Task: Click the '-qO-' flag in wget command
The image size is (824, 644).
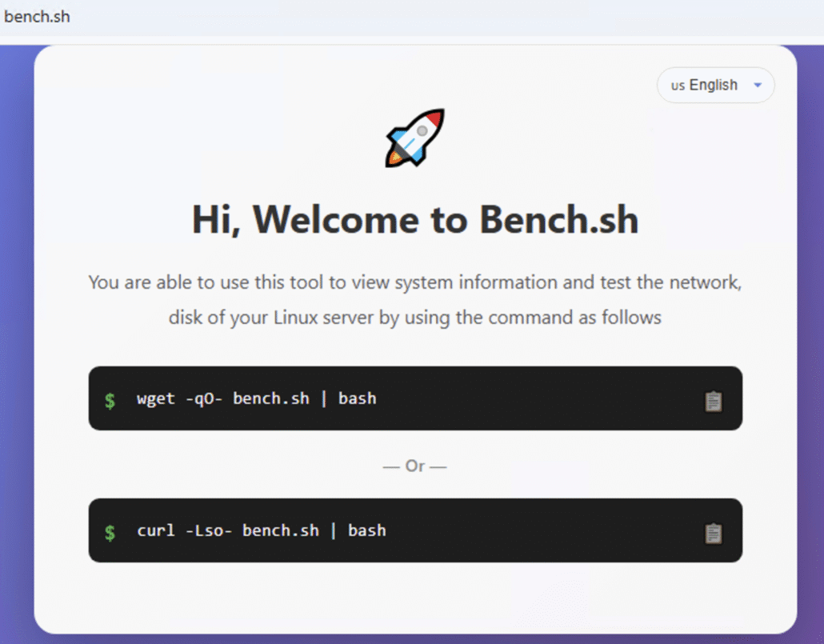Action: click(204, 398)
